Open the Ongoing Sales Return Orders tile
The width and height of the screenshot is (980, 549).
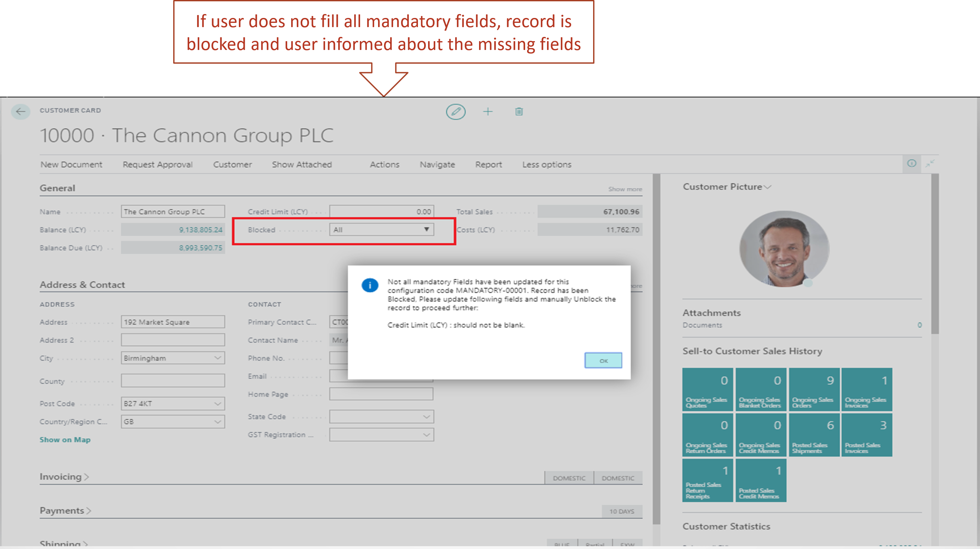pos(707,435)
